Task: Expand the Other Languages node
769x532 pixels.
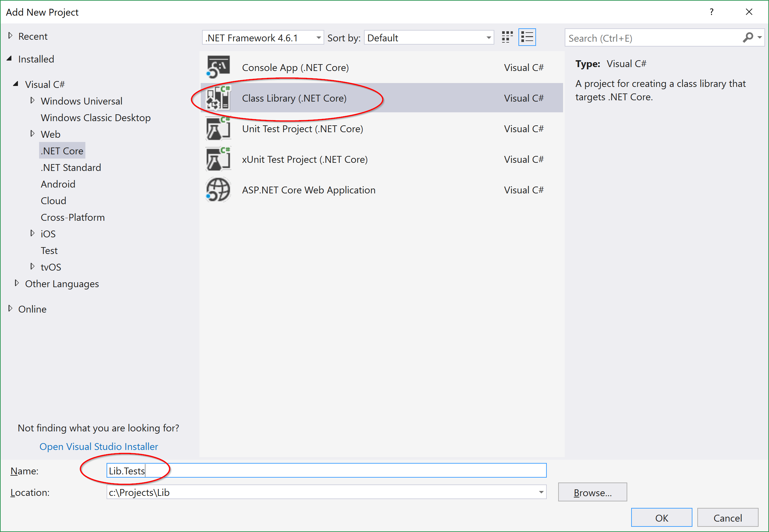Action: coord(17,283)
